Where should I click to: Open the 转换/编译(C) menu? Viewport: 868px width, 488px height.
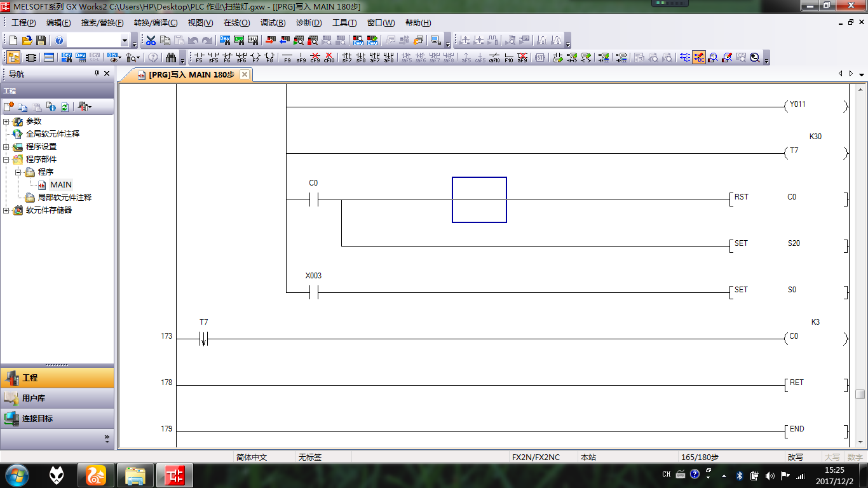(156, 23)
